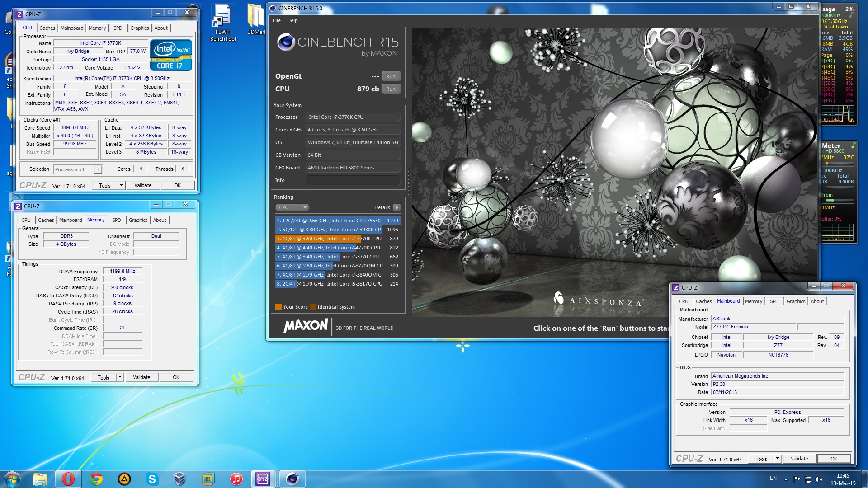Screen dimensions: 868x488
Task: Click Tools button in Mainboard CPU-Z window
Action: coord(761,459)
